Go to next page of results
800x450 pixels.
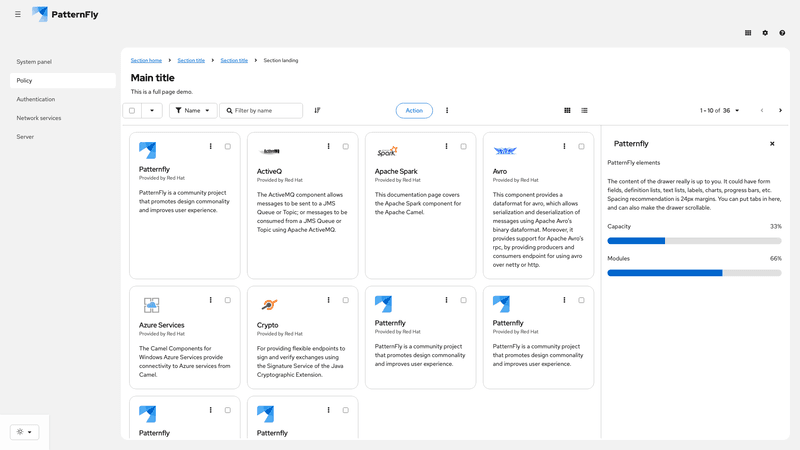point(780,110)
